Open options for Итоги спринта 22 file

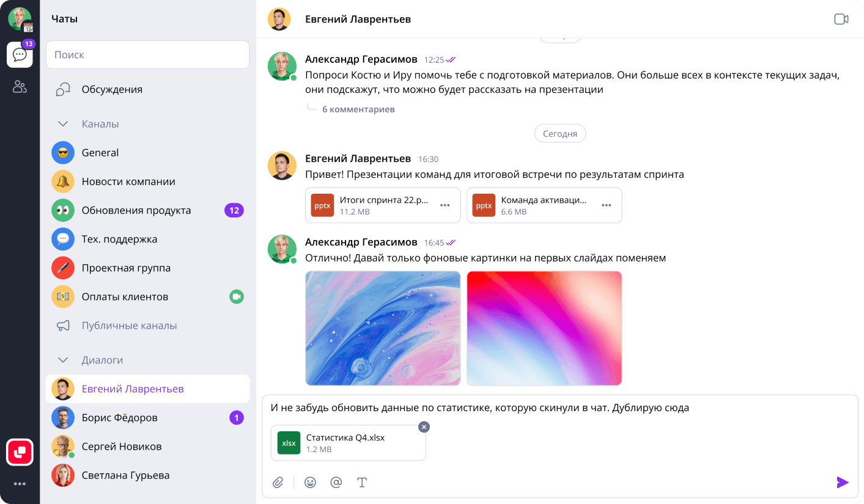(x=445, y=205)
